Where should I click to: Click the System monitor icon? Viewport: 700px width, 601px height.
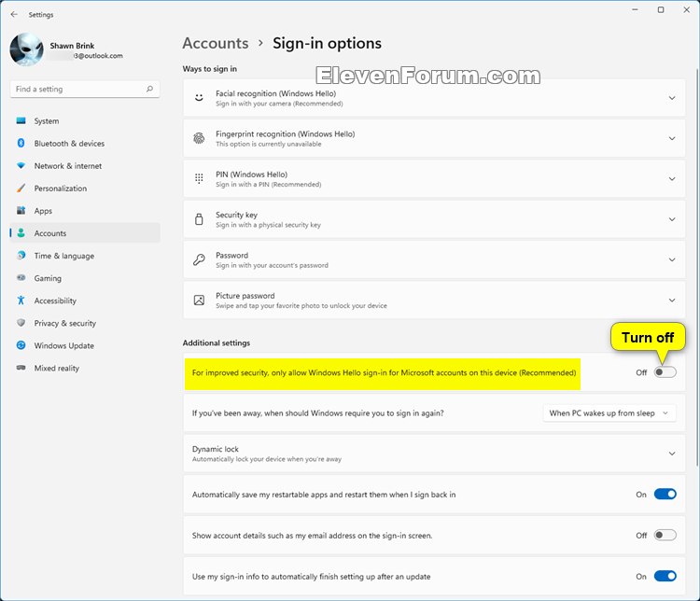coord(21,120)
